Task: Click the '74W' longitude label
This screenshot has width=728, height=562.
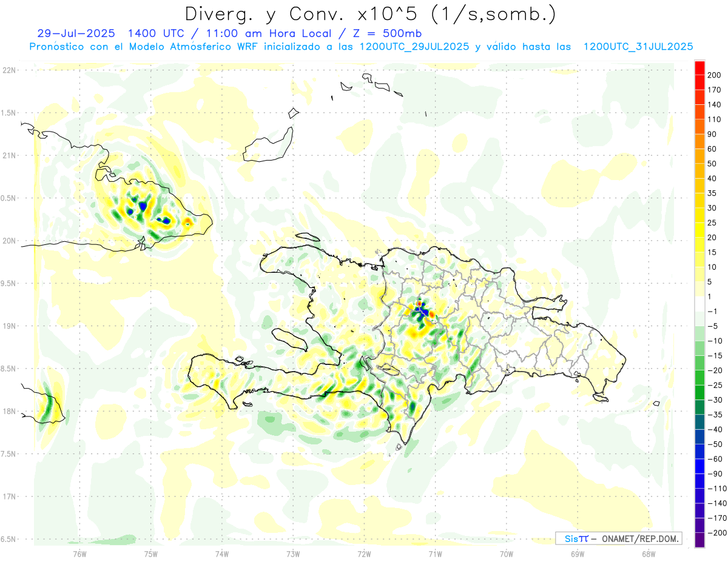Action: (x=222, y=553)
